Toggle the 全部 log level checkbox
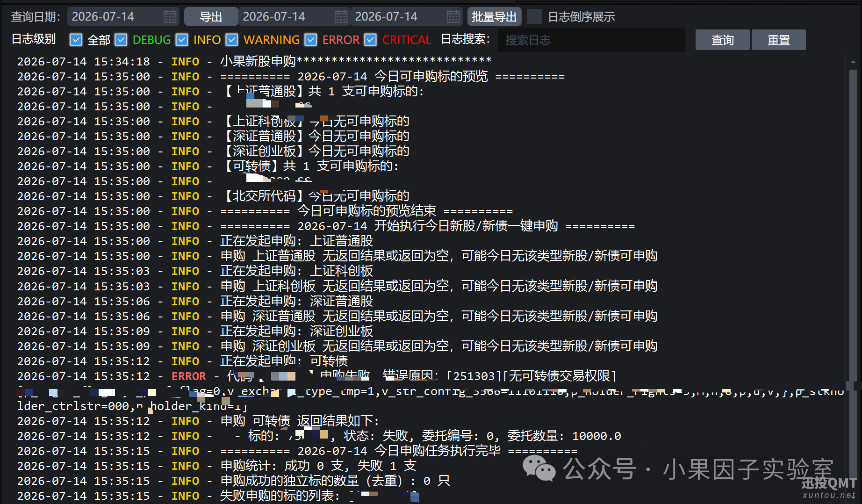Image resolution: width=862 pixels, height=504 pixels. [x=76, y=40]
